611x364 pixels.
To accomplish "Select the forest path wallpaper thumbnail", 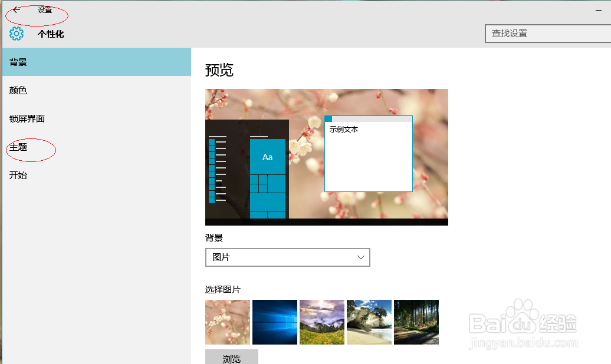I will click(x=416, y=322).
